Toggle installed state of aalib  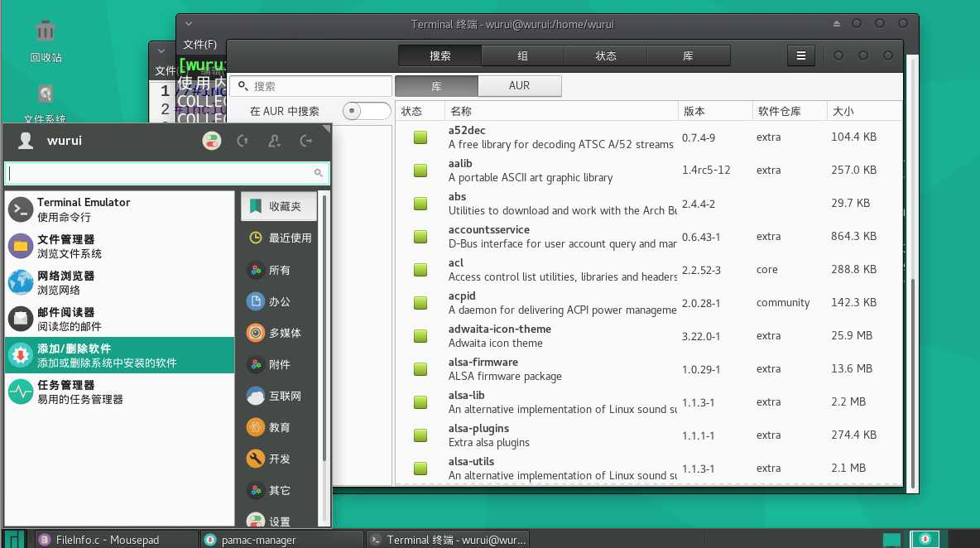[x=420, y=171]
